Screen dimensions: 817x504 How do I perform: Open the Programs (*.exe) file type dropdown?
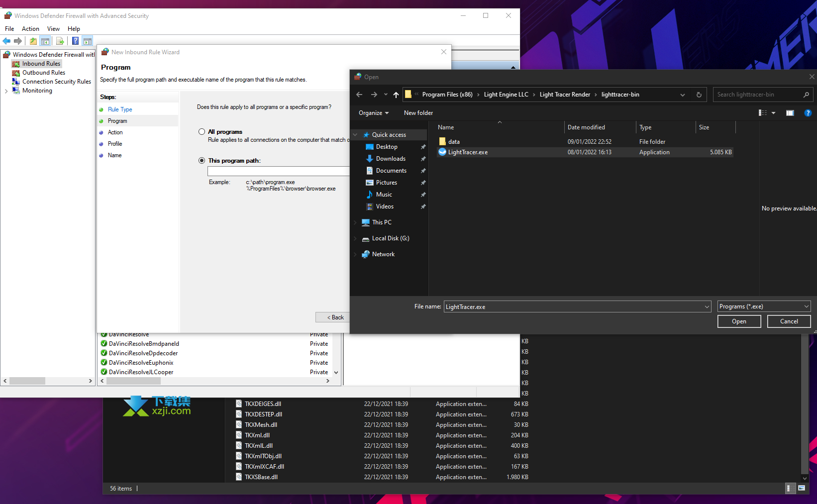[764, 306]
